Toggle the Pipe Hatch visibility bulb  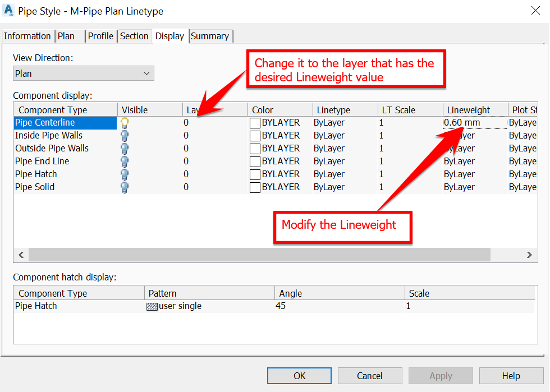[123, 174]
